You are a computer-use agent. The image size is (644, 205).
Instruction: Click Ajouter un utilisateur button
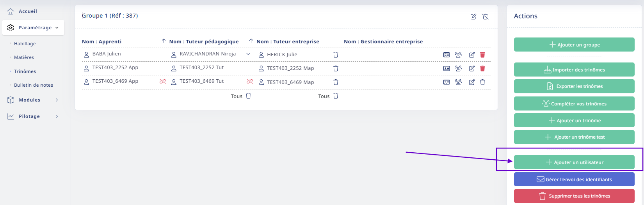(x=574, y=162)
